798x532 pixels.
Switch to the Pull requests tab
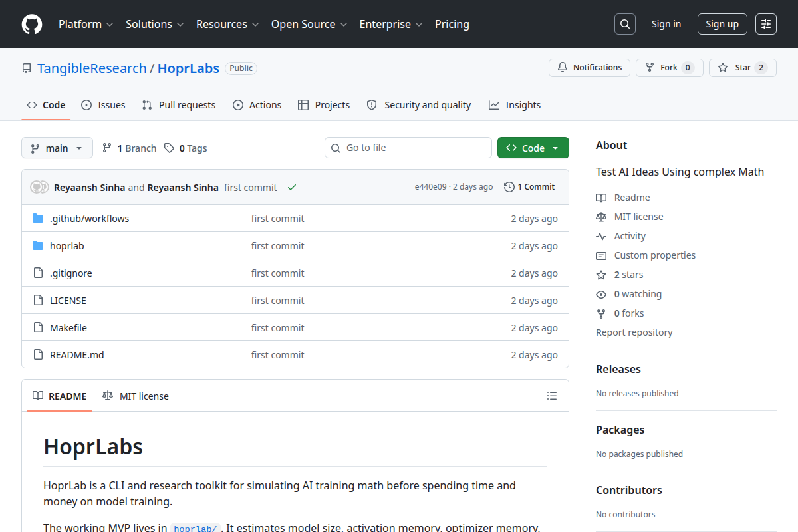[x=179, y=105]
